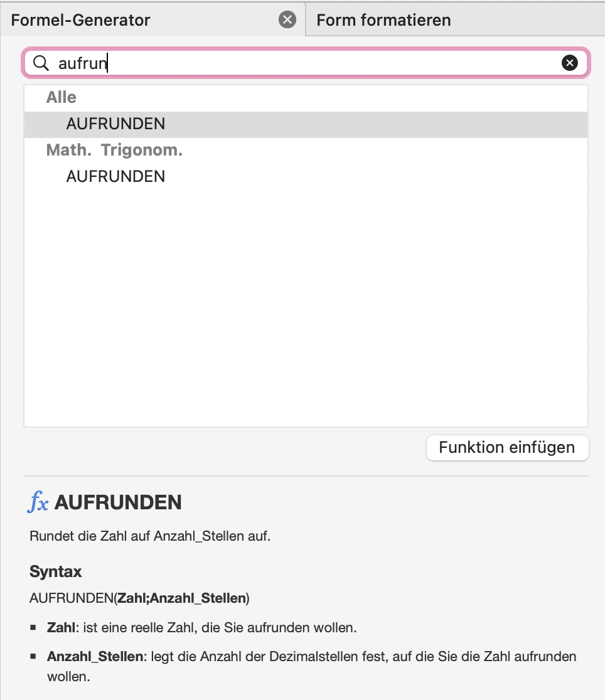Click the typed text 'aufrun' in search box
Screen dimensions: 605x700
click(x=83, y=63)
